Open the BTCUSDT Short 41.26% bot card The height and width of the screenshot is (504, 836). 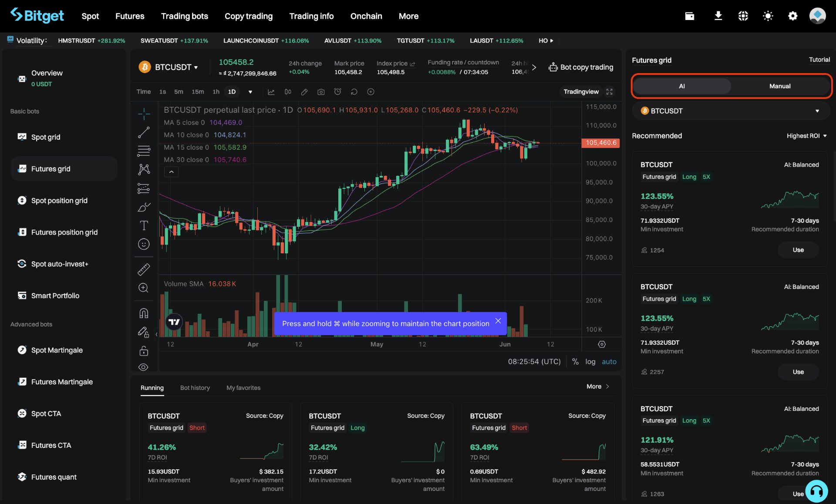point(216,451)
